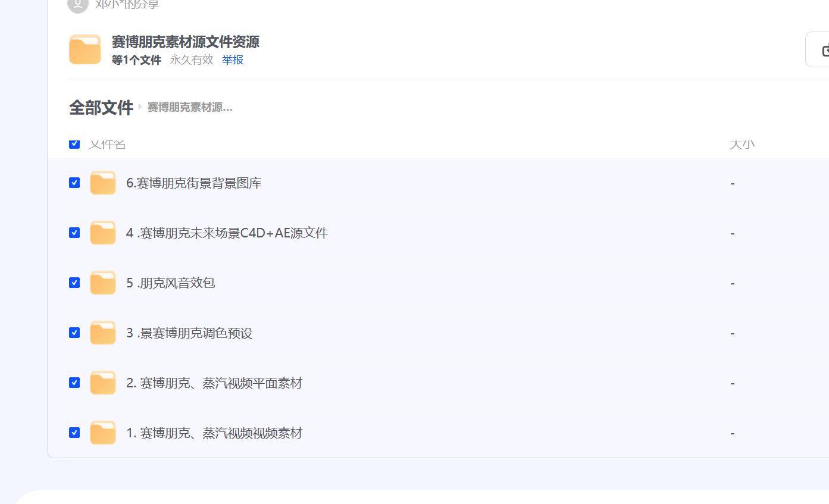This screenshot has height=504, width=829.
Task: Uncheck the 4 .赛博朋克未来场景C4D+AE源文件 checkbox
Action: pos(74,233)
